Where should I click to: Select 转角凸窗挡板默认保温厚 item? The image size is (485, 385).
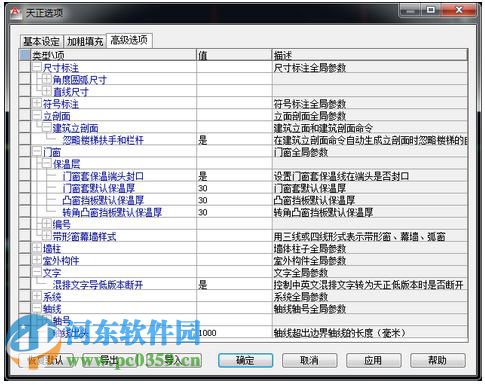pyautogui.click(x=112, y=212)
